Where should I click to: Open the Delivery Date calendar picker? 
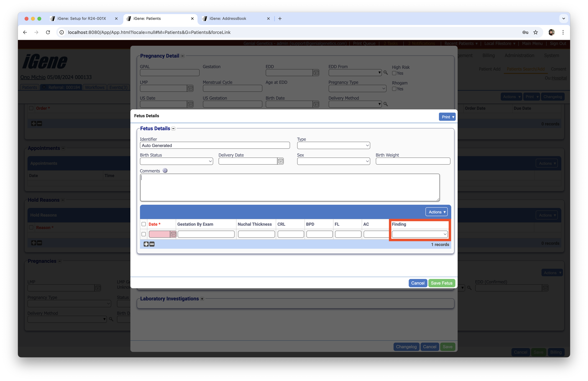tap(280, 161)
